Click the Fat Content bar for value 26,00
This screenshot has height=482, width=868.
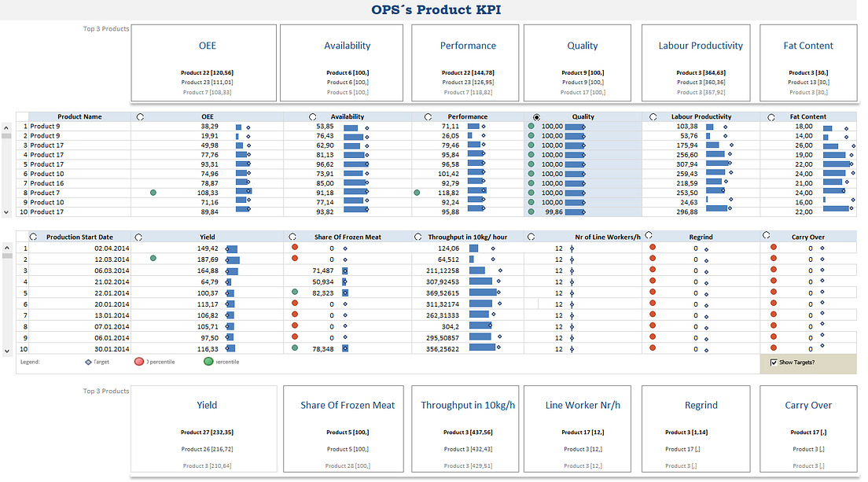coord(830,146)
